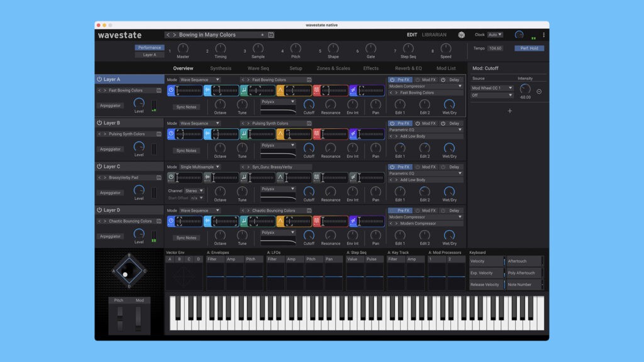644x362 pixels.
Task: Click the minus icon beside Intensity knob
Action: click(539, 92)
